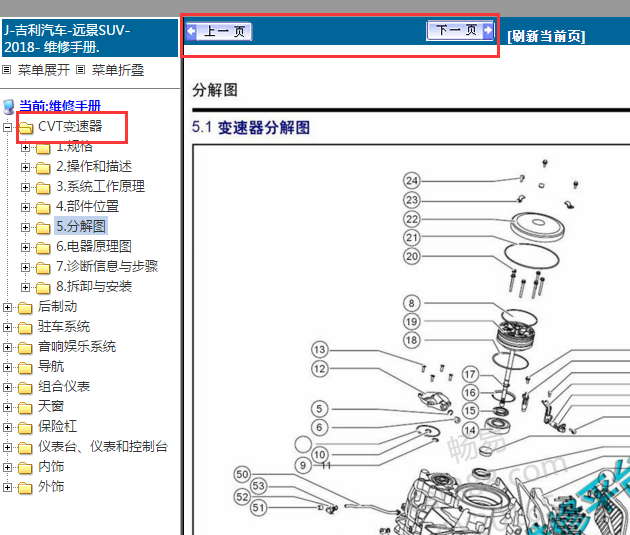The width and height of the screenshot is (630, 535).
Task: Click the 菜单展开 list icon
Action: [6, 70]
